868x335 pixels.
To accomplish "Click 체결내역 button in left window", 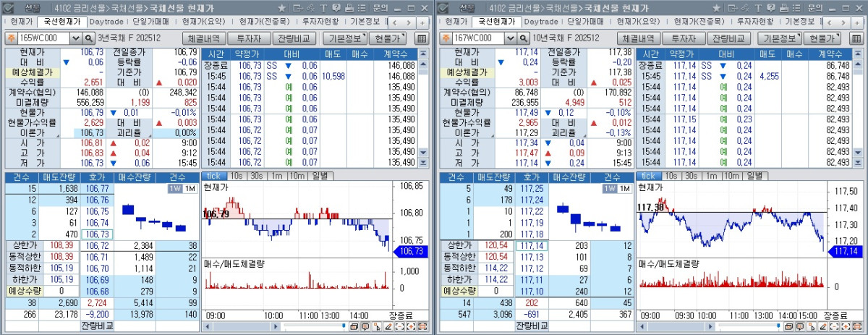I will (205, 38).
